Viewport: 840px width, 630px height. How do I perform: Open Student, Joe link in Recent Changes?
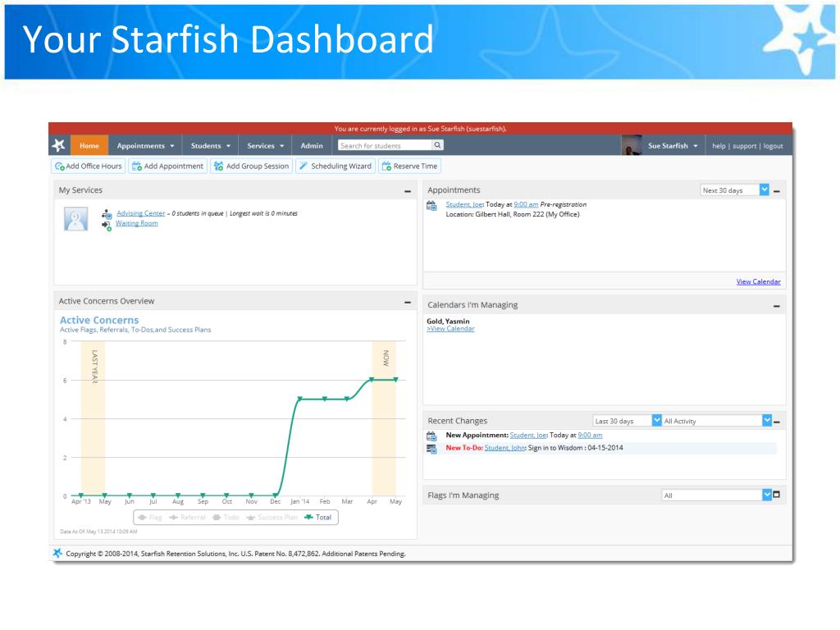click(528, 436)
